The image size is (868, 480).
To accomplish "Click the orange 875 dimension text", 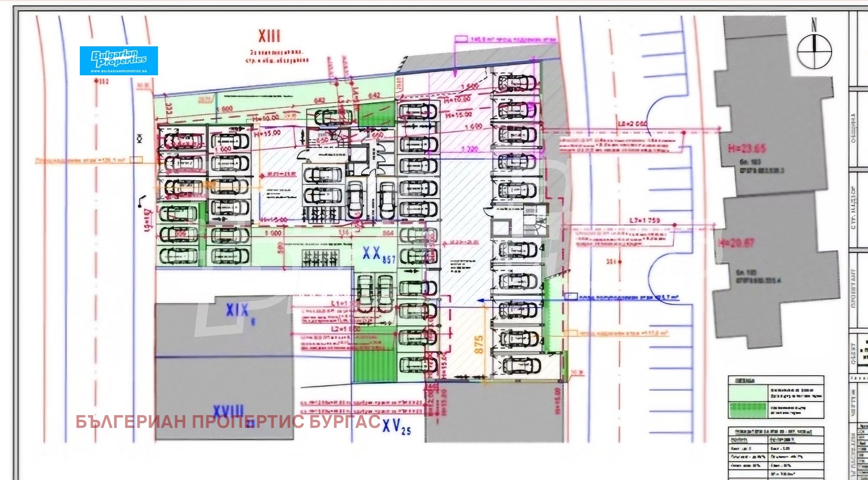I will click(479, 344).
